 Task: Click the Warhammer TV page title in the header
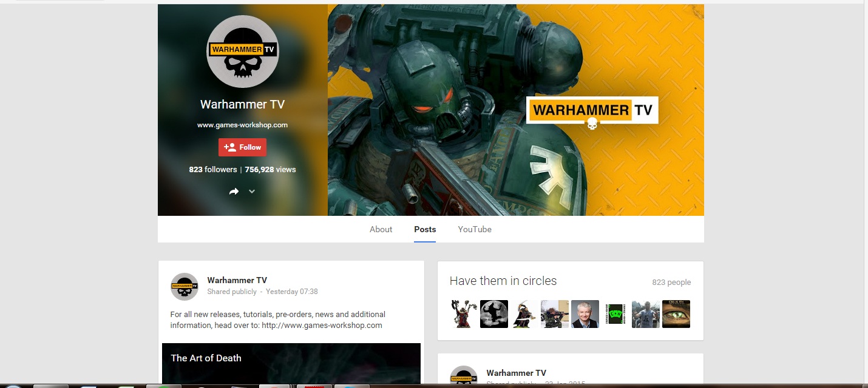coord(242,104)
